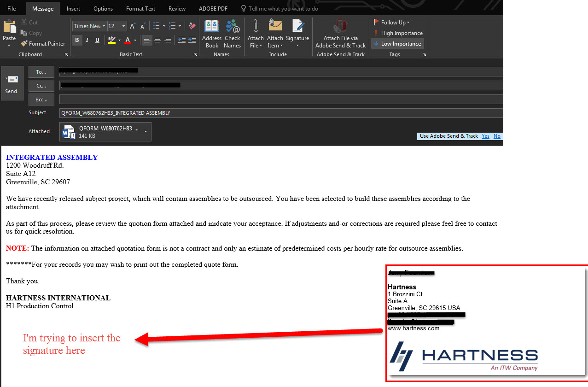This screenshot has height=387, width=588.
Task: Clear all formatting with eraser icon
Action: tap(192, 26)
